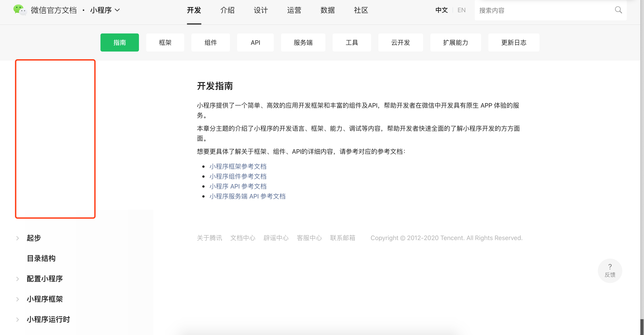
Task: Open 小程序服务端 API 参考文档 link
Action: [x=247, y=196]
